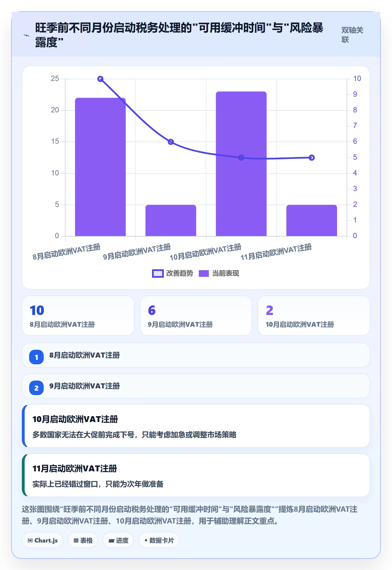Click the left axis value 25
Screen dimensions: 392x570
pos(55,79)
